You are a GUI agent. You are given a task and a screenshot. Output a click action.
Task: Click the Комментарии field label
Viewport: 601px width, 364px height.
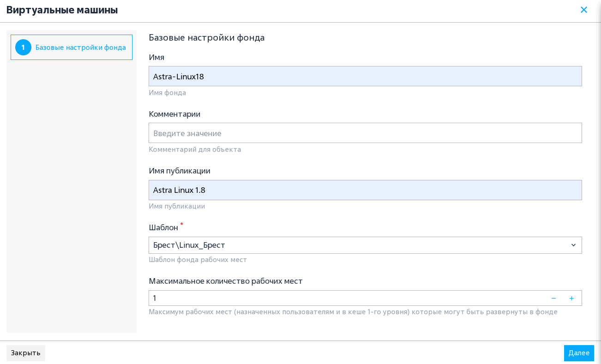[x=174, y=114]
